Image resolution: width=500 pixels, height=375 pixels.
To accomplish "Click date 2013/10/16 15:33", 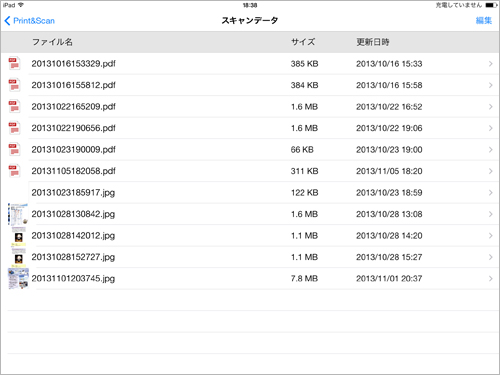I will click(389, 64).
